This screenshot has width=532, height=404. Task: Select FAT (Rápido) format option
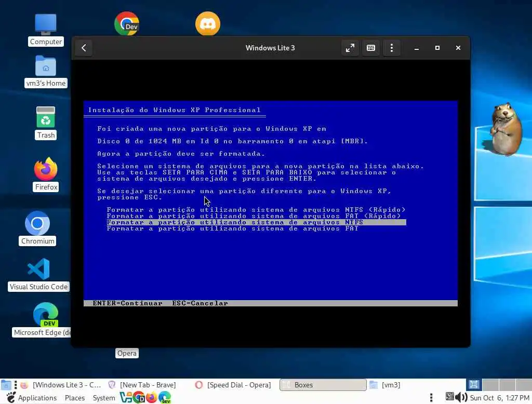254,216
